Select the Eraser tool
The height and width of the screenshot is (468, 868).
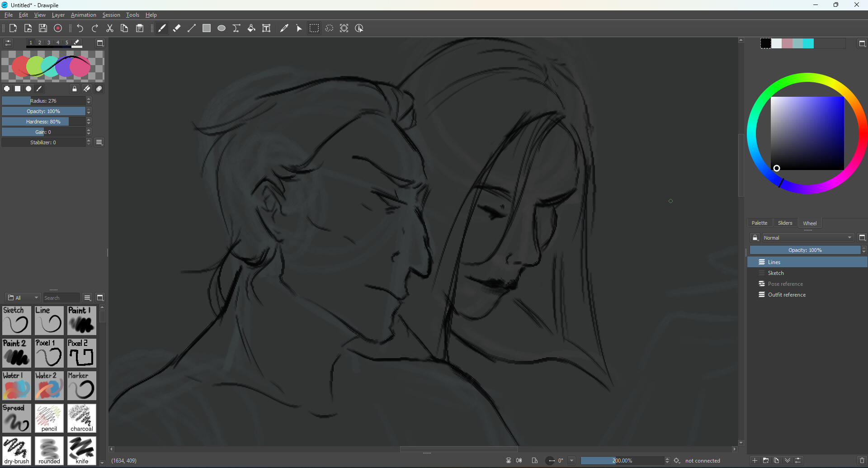tap(176, 28)
